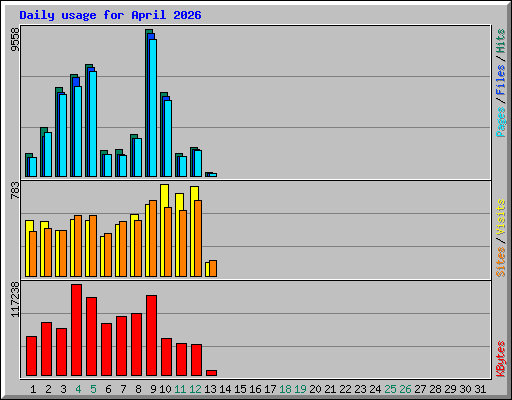
Task: Click day 7 on the x-axis
Action: 123,389
